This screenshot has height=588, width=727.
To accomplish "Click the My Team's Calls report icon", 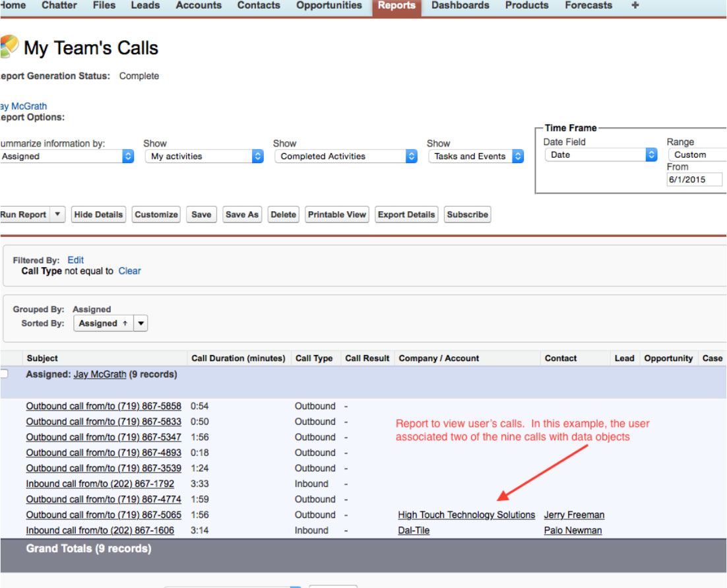I will 9,47.
